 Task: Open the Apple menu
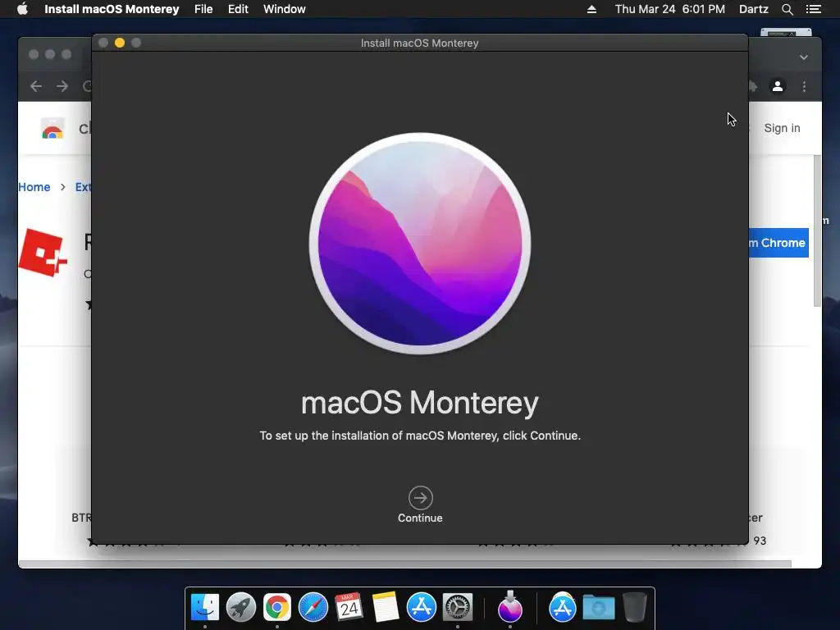[x=22, y=9]
